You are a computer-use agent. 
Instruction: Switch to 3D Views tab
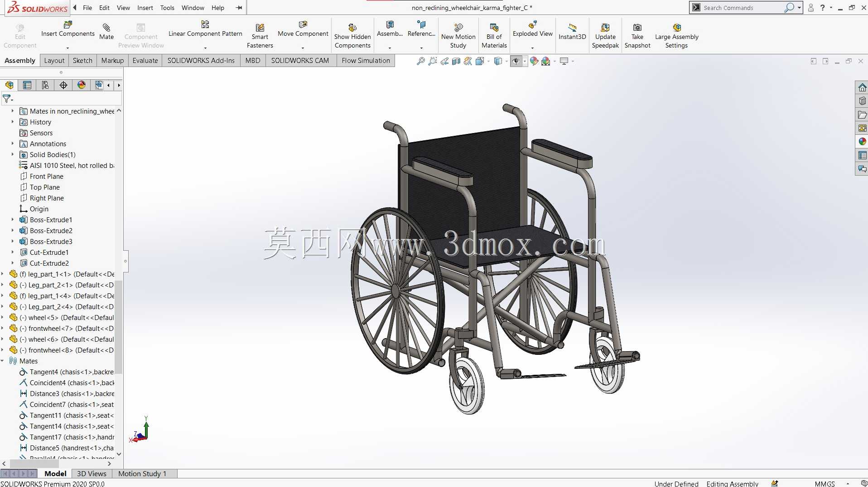coord(92,473)
